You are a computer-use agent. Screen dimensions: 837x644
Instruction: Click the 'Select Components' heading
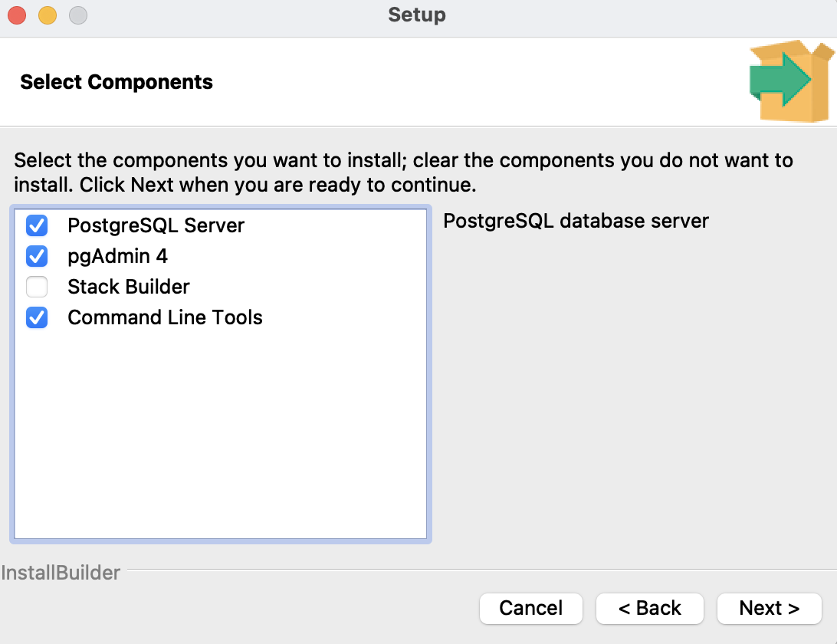coord(117,82)
